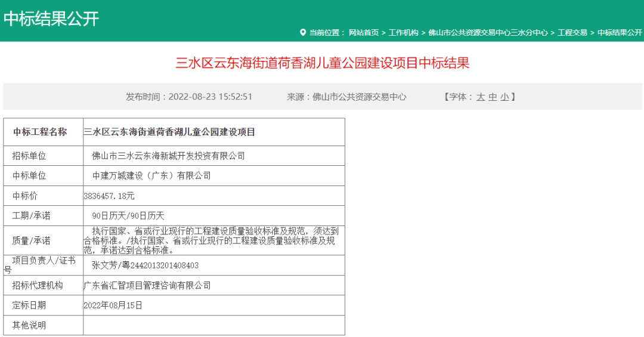This screenshot has height=337, width=644.
Task: Click project manager entry 张文芳 certificate number
Action: click(145, 265)
